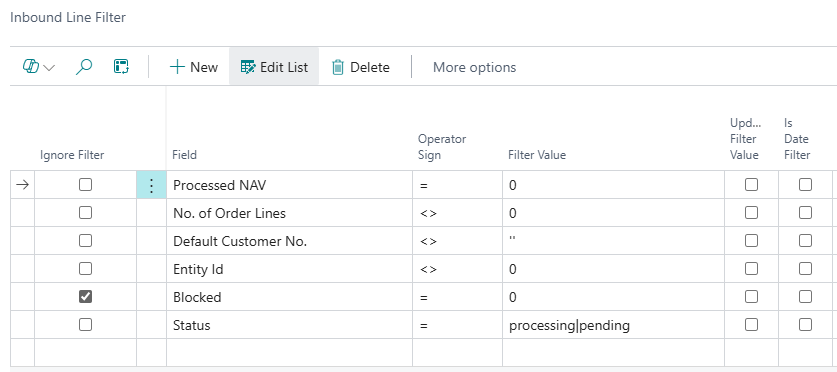Click the Delete button

tap(361, 67)
